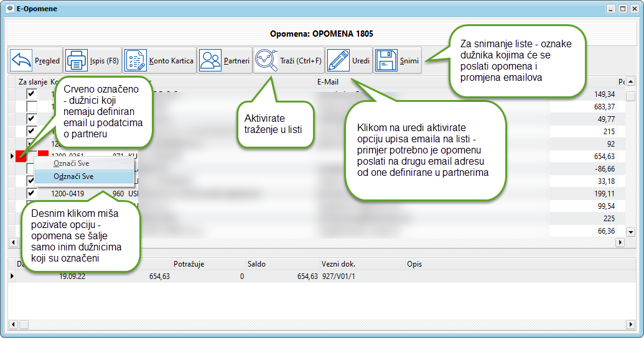Select the row with amount 225
Image resolution: width=644 pixels, height=338 pixels.
point(316,218)
